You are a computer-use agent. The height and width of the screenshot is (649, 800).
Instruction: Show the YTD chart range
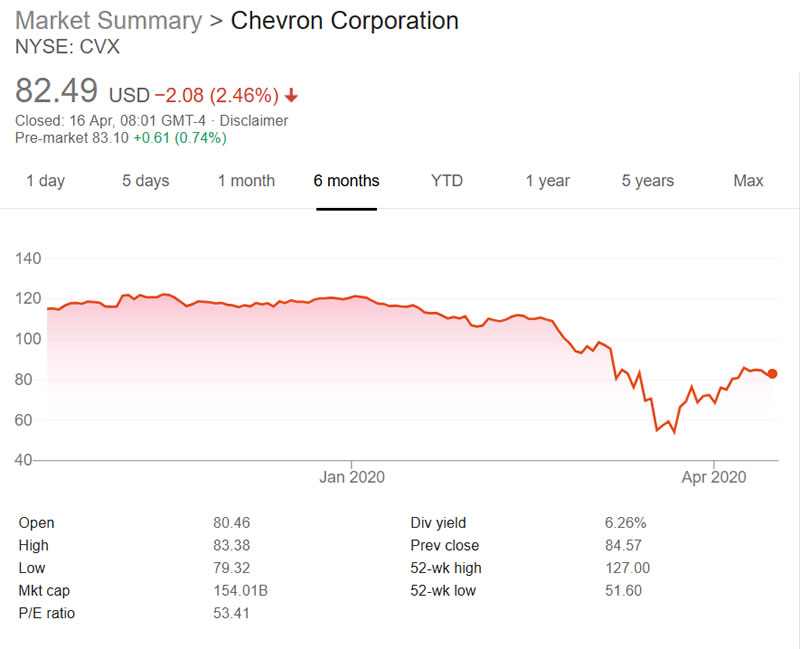click(x=447, y=181)
